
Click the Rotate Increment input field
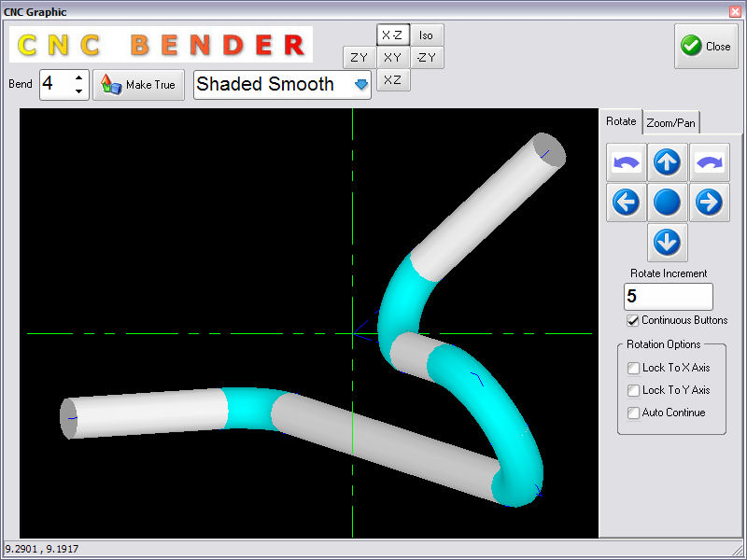pos(668,297)
